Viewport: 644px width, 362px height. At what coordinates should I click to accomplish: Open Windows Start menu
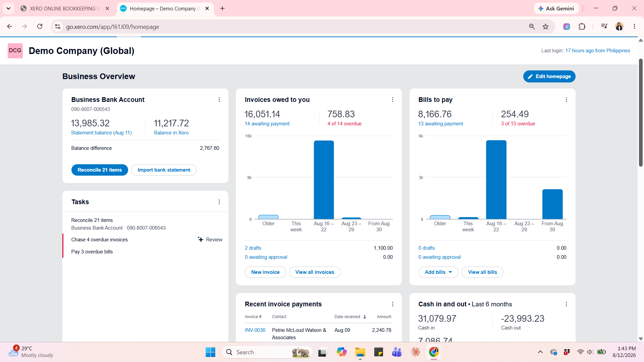click(210, 352)
